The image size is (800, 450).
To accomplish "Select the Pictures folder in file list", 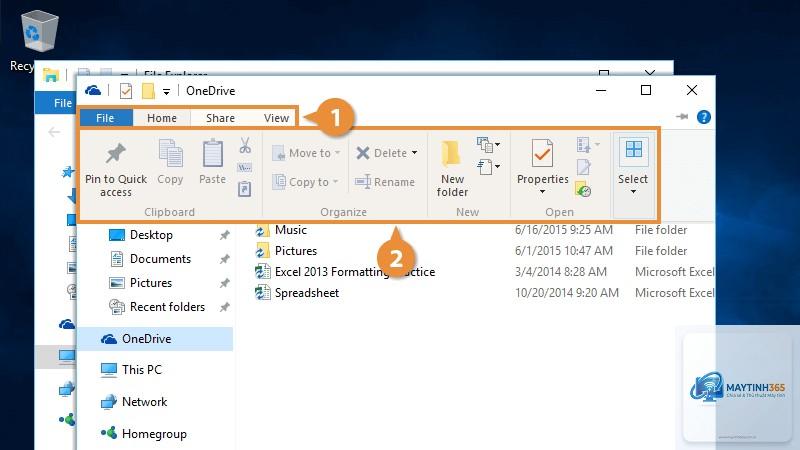I will 296,251.
